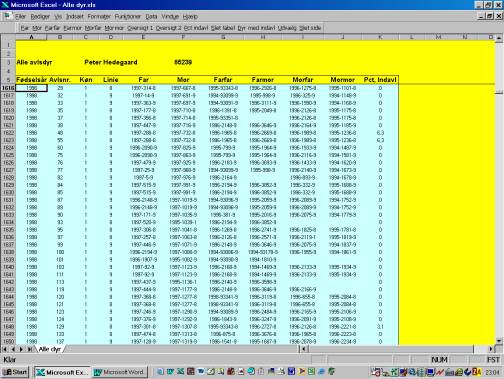504x379 pixels.
Task: Open the Data menu
Action: [151, 16]
